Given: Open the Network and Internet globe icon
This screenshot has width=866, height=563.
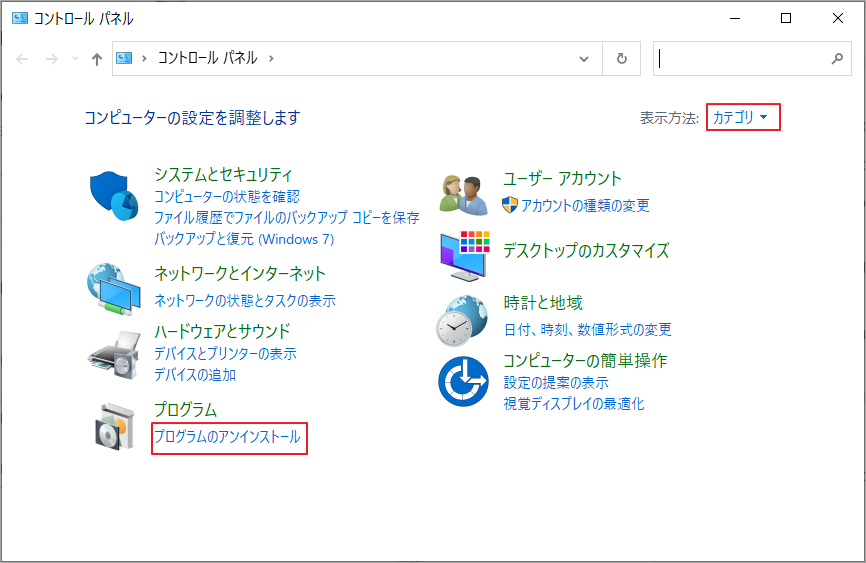Looking at the screenshot, I should click(x=114, y=290).
